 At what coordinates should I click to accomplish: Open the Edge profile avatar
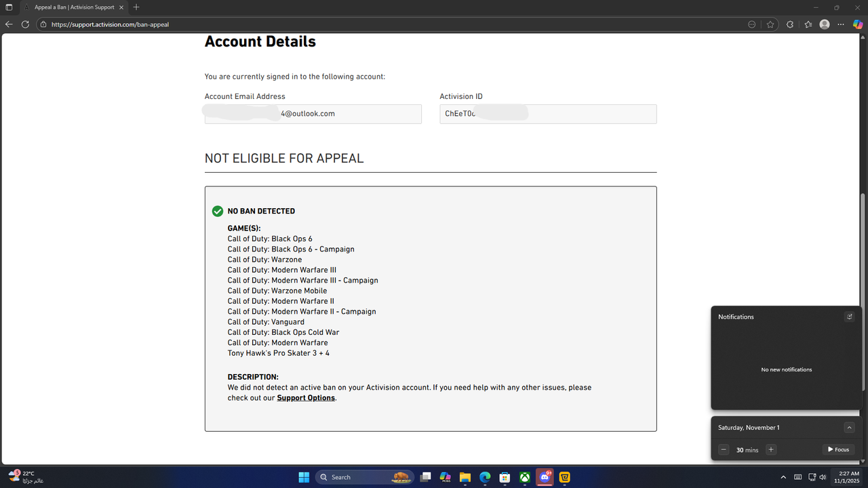click(x=824, y=24)
